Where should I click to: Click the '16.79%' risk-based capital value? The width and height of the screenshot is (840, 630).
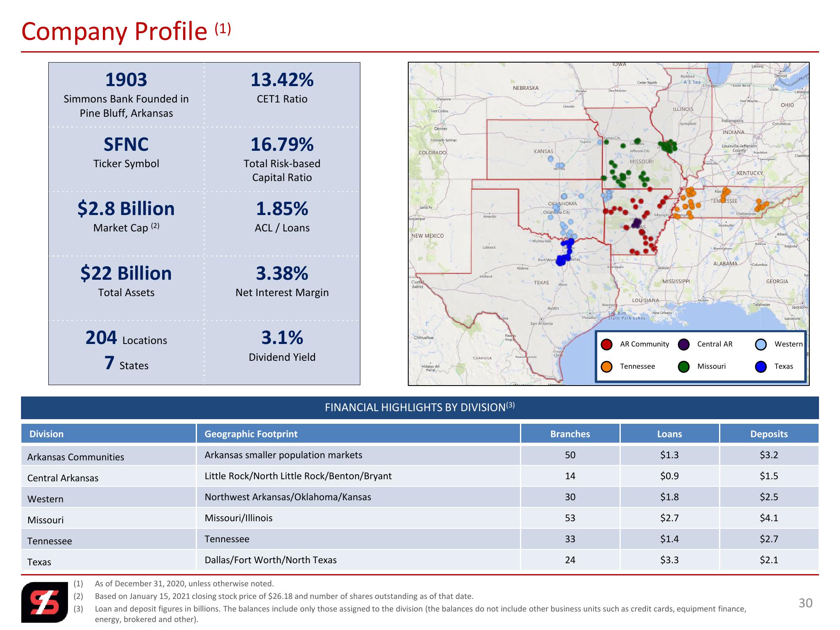282,144
